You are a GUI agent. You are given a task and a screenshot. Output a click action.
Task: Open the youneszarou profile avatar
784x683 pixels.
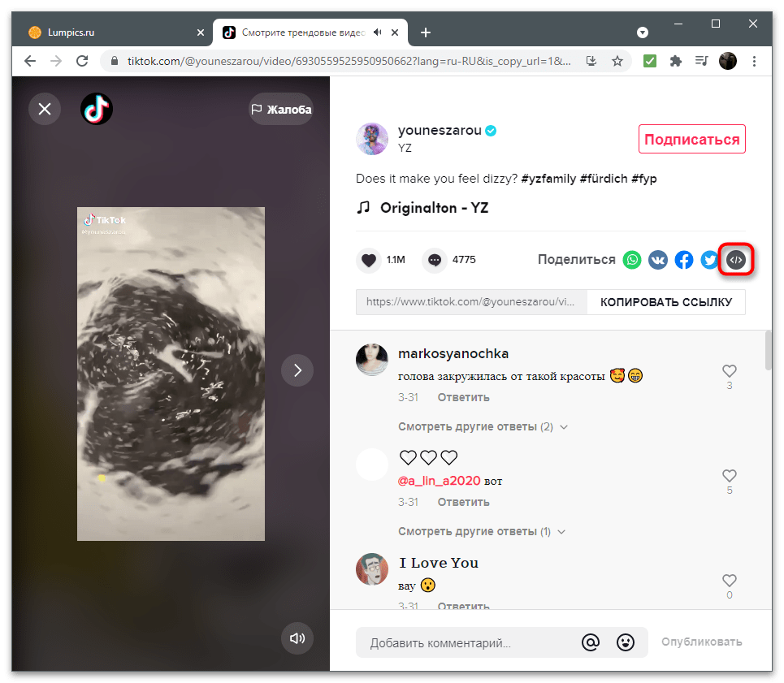click(x=372, y=139)
